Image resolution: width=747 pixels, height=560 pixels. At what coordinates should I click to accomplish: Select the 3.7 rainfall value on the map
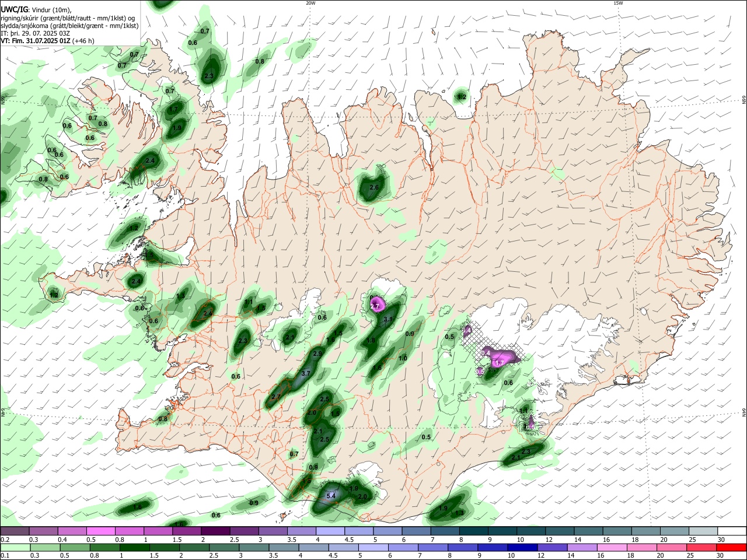coord(306,373)
